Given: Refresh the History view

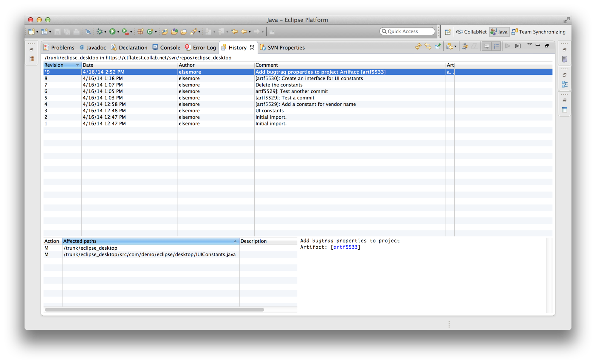Looking at the screenshot, I should (x=418, y=46).
